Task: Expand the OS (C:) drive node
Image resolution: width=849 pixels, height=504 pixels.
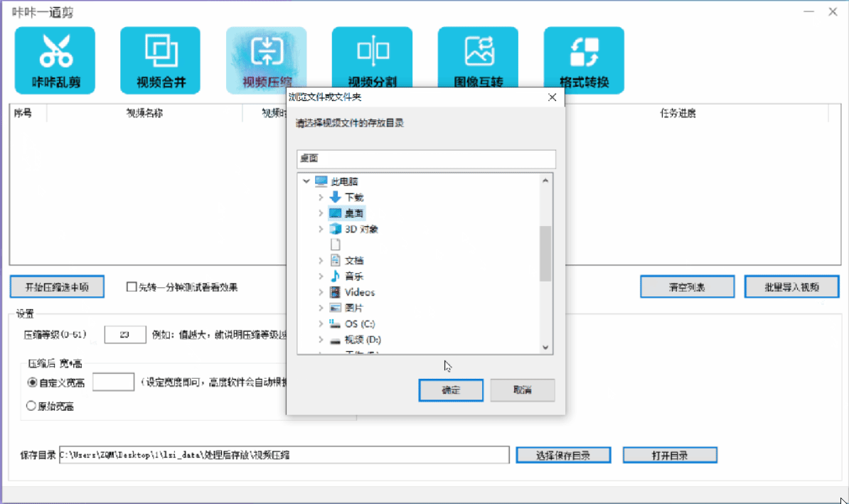Action: (x=319, y=323)
